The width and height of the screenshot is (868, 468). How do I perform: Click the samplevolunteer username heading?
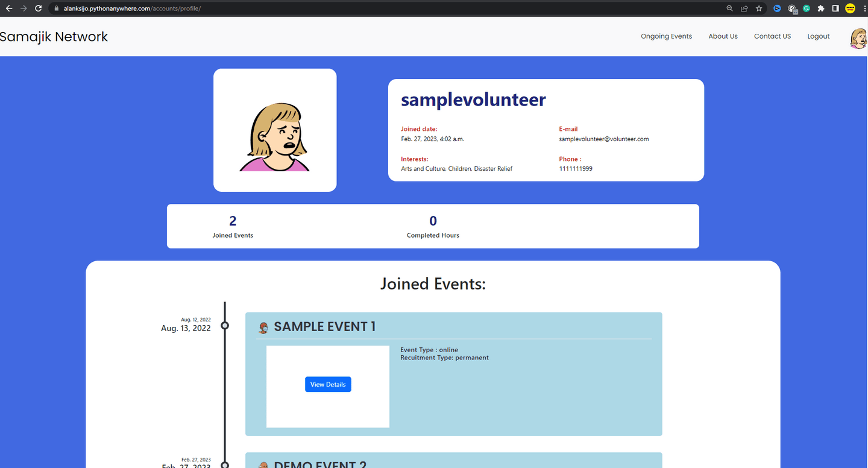[473, 100]
